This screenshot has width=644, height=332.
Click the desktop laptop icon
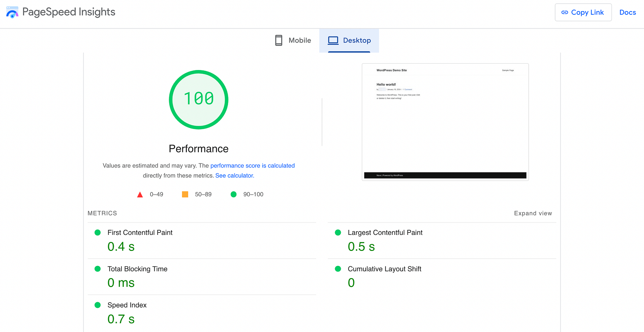click(x=333, y=41)
